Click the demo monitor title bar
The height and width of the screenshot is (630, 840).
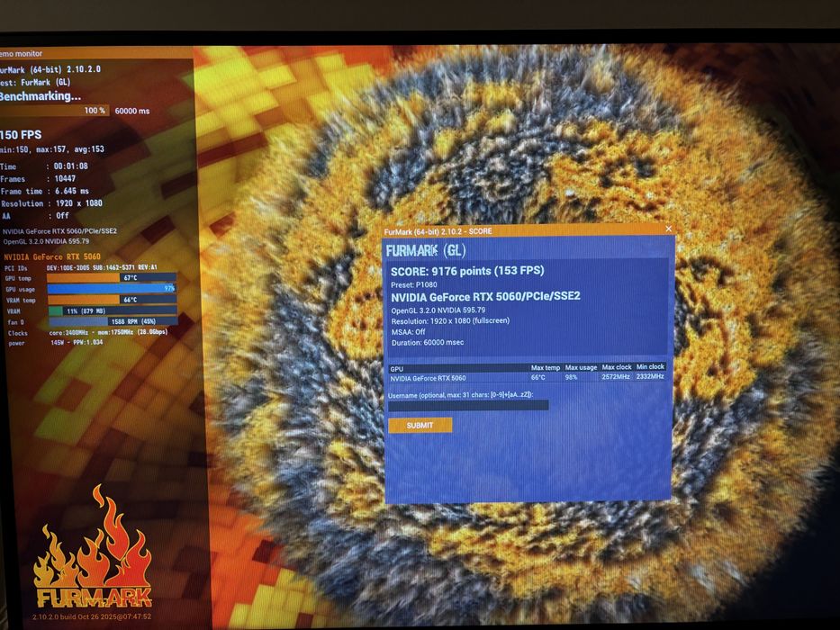pos(96,54)
